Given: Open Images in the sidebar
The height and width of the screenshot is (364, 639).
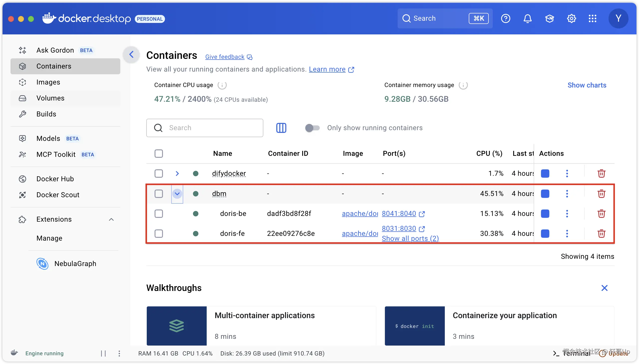Looking at the screenshot, I should [48, 82].
